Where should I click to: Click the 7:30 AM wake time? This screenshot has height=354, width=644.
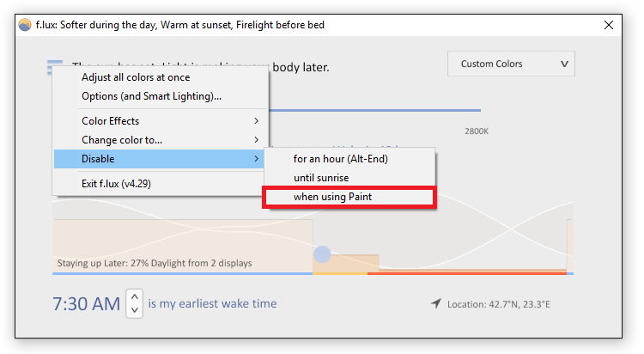click(86, 304)
